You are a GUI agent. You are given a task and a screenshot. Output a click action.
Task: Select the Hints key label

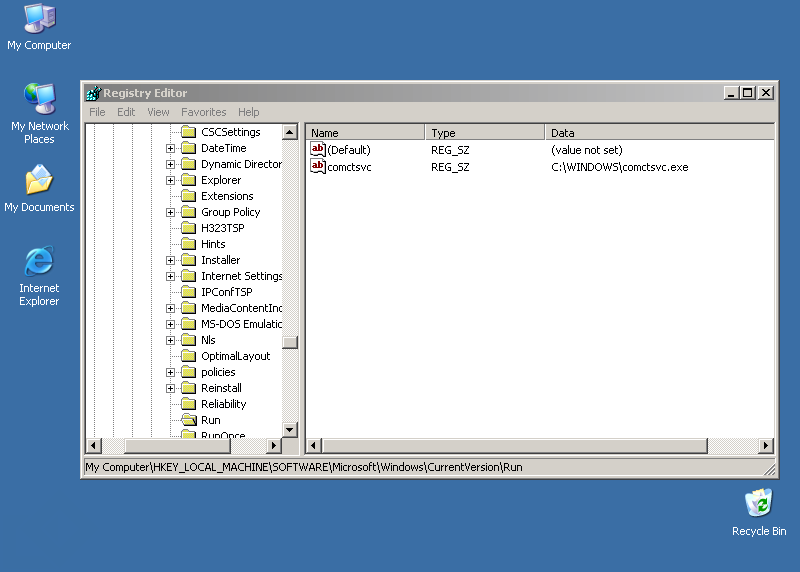[213, 244]
